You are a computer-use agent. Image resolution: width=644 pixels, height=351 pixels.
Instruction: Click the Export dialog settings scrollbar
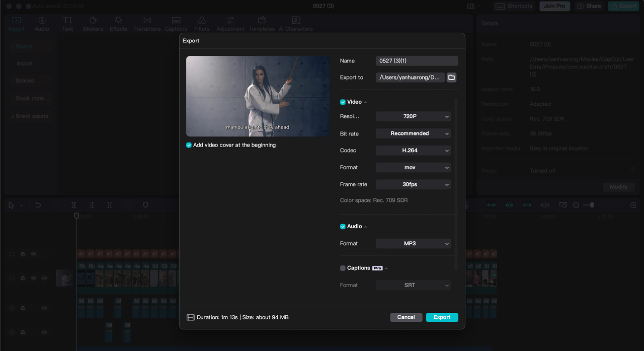click(456, 184)
